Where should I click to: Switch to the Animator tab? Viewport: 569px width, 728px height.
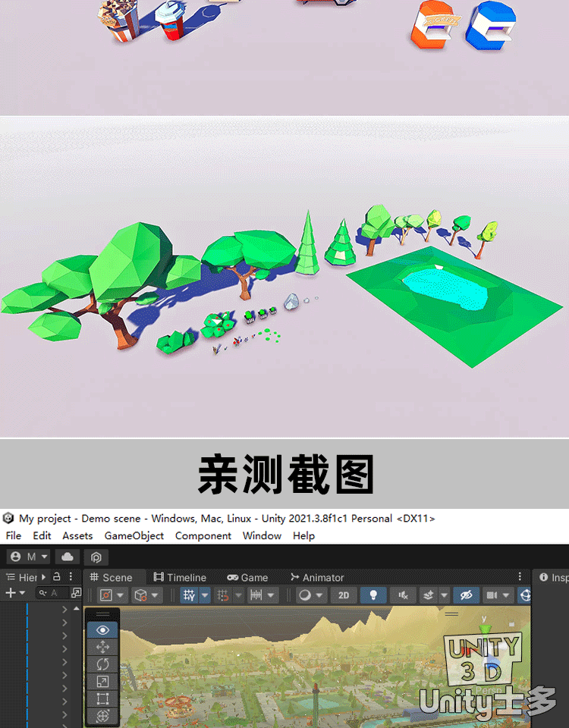pos(316,578)
